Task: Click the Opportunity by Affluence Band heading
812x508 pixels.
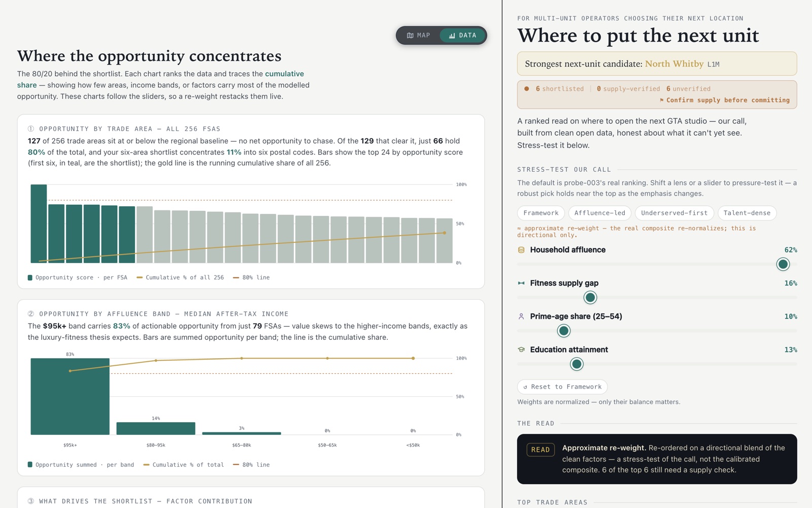Action: tap(158, 314)
